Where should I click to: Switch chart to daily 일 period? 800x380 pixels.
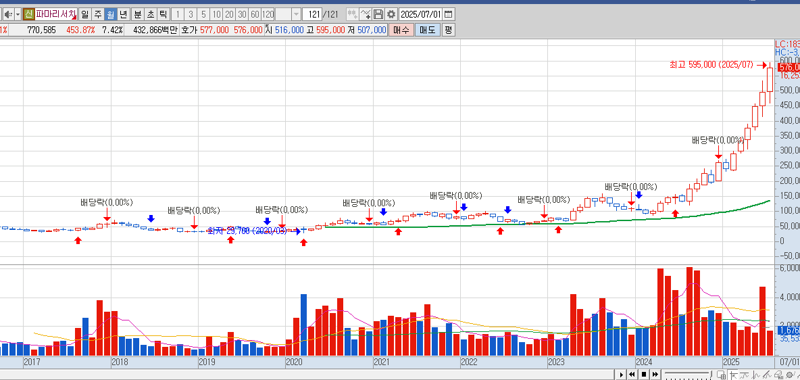(x=85, y=14)
